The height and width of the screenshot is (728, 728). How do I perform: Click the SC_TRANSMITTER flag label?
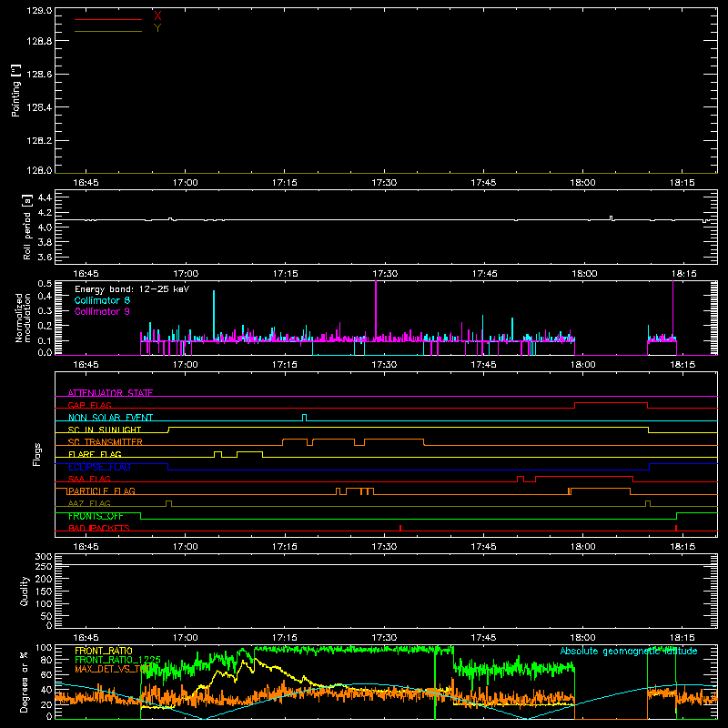pyautogui.click(x=106, y=442)
